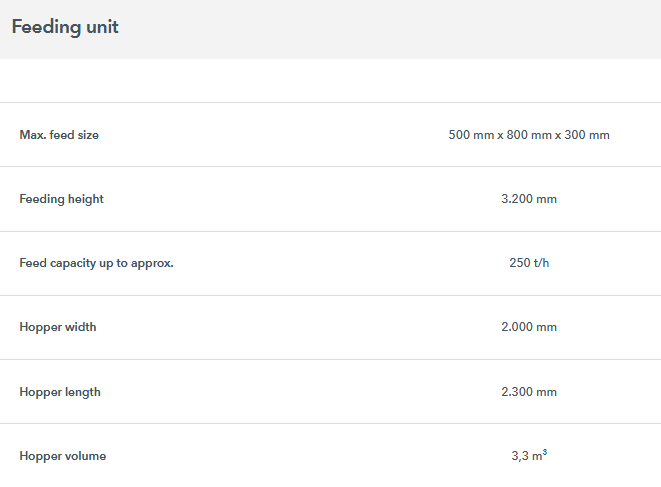Select the 800 mm feed size dimension
The image size is (661, 487).
click(529, 135)
